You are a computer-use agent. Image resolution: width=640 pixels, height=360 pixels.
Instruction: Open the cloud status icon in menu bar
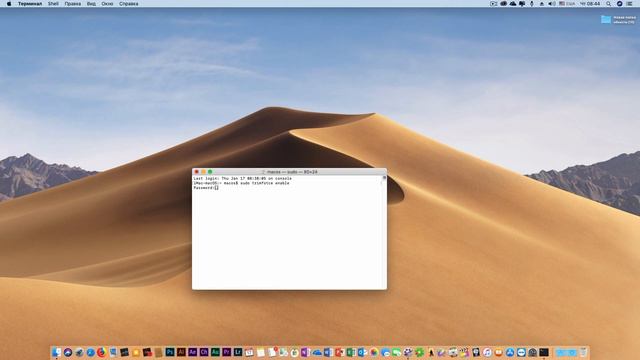click(x=513, y=4)
